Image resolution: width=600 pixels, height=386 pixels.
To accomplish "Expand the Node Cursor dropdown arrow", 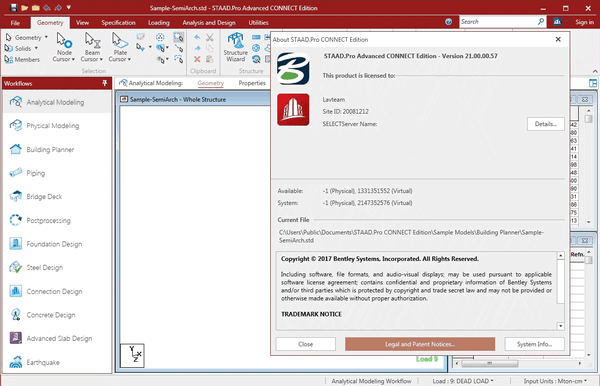I will pos(73,59).
